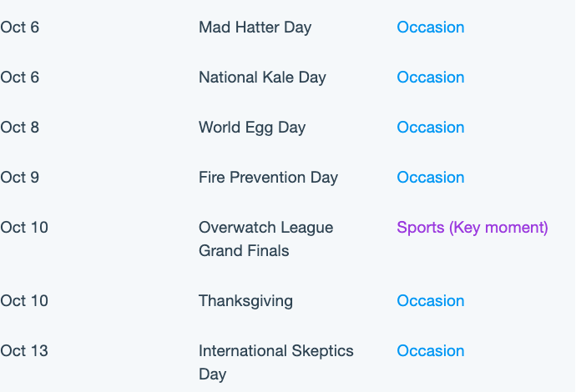Select the Mad Hatter Day event name
The width and height of the screenshot is (576, 392).
[x=255, y=28]
